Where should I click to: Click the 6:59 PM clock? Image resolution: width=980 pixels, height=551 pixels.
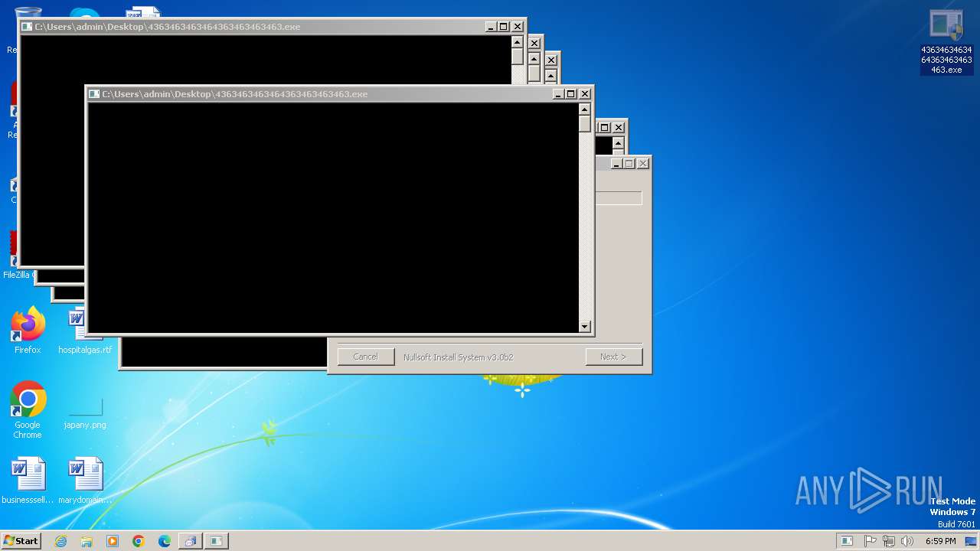point(940,541)
